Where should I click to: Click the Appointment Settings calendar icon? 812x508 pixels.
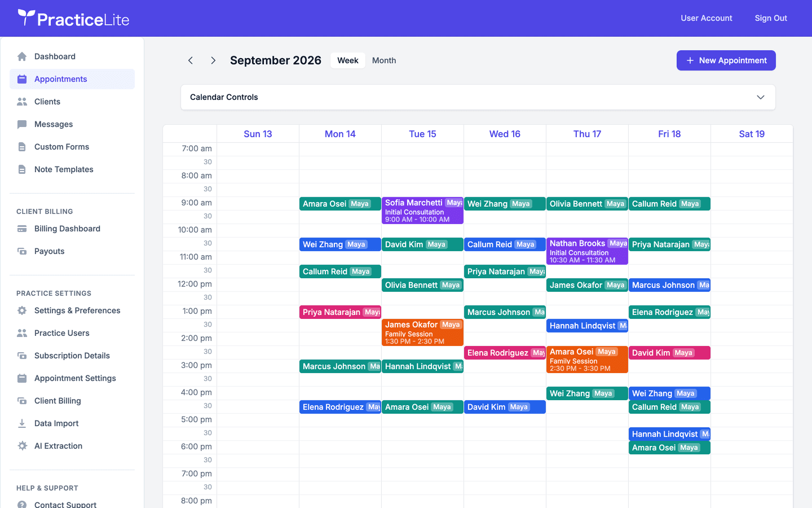[x=22, y=378]
